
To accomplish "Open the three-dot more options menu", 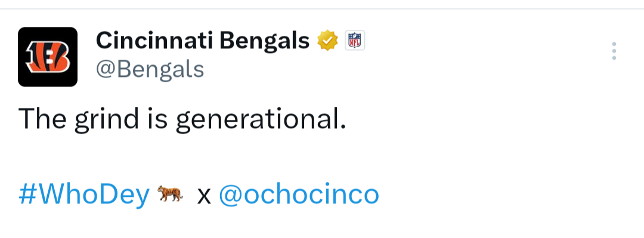I will [614, 51].
